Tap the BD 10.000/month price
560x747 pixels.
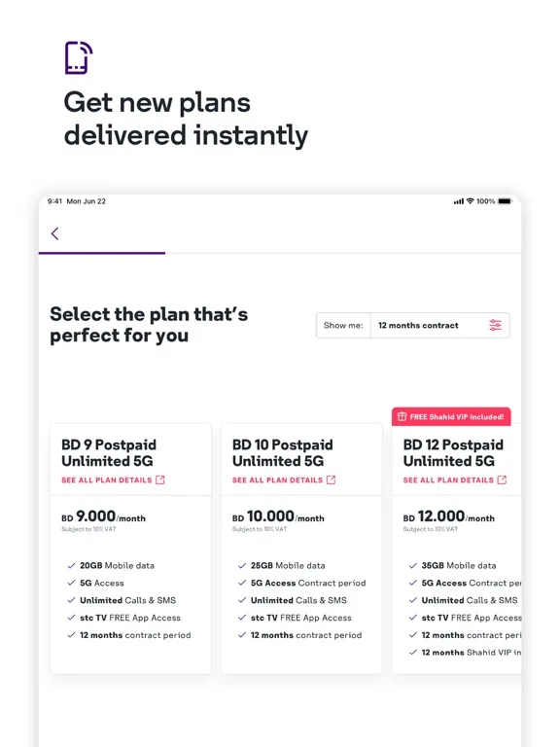(x=278, y=516)
